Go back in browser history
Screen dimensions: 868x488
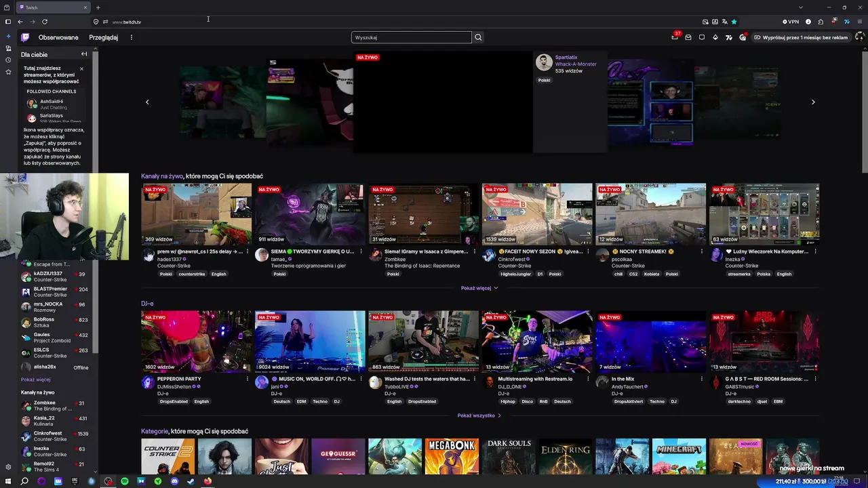click(20, 22)
